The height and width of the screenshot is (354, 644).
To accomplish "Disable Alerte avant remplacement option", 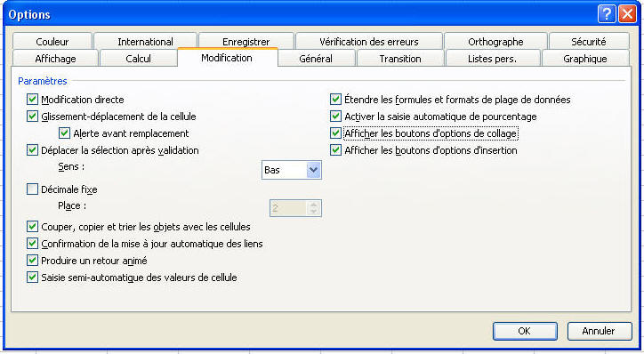I will tap(64, 133).
